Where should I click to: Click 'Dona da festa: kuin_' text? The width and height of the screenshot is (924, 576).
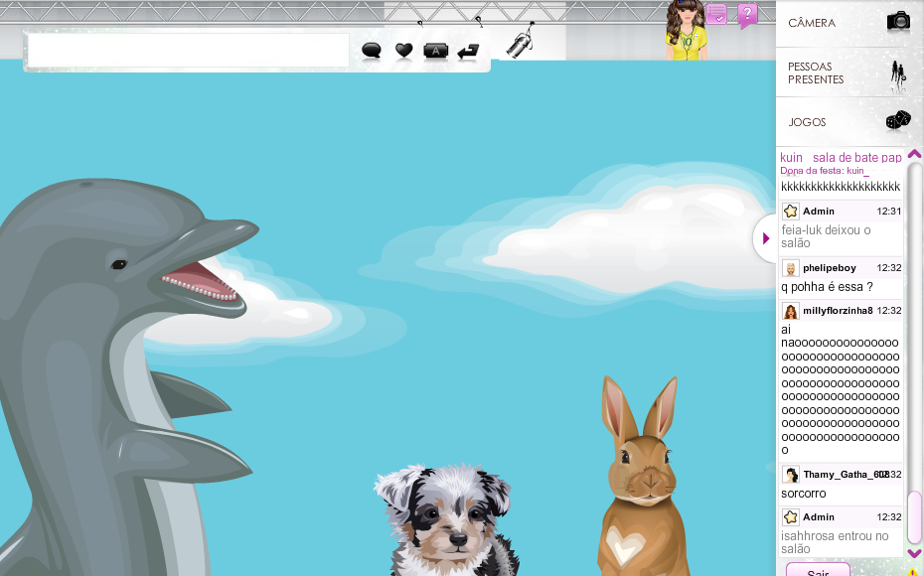tap(825, 171)
